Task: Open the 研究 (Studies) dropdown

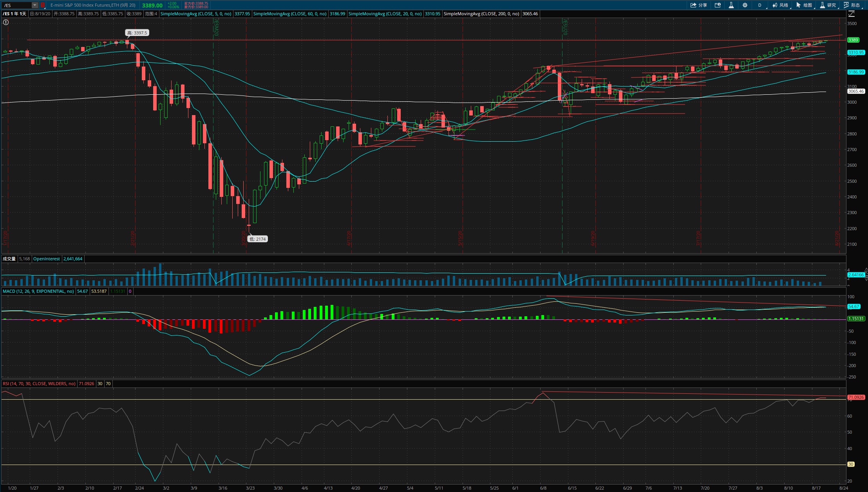Action: pyautogui.click(x=828, y=5)
